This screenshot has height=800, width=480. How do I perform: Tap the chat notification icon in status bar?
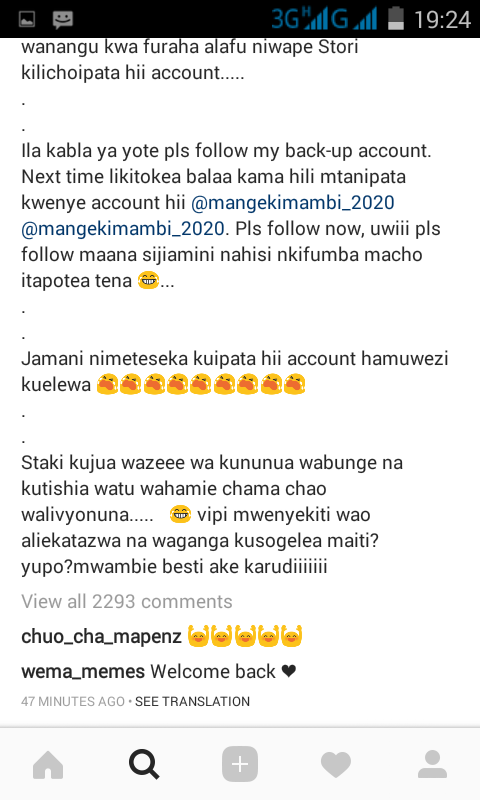click(63, 19)
